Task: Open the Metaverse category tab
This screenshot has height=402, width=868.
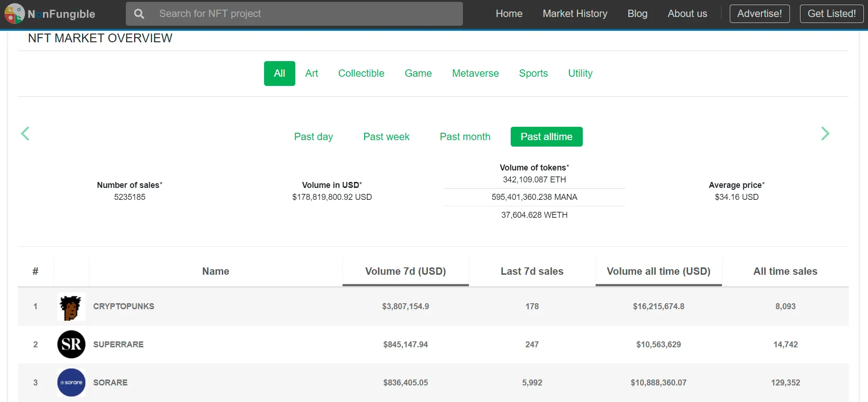Action: tap(475, 74)
